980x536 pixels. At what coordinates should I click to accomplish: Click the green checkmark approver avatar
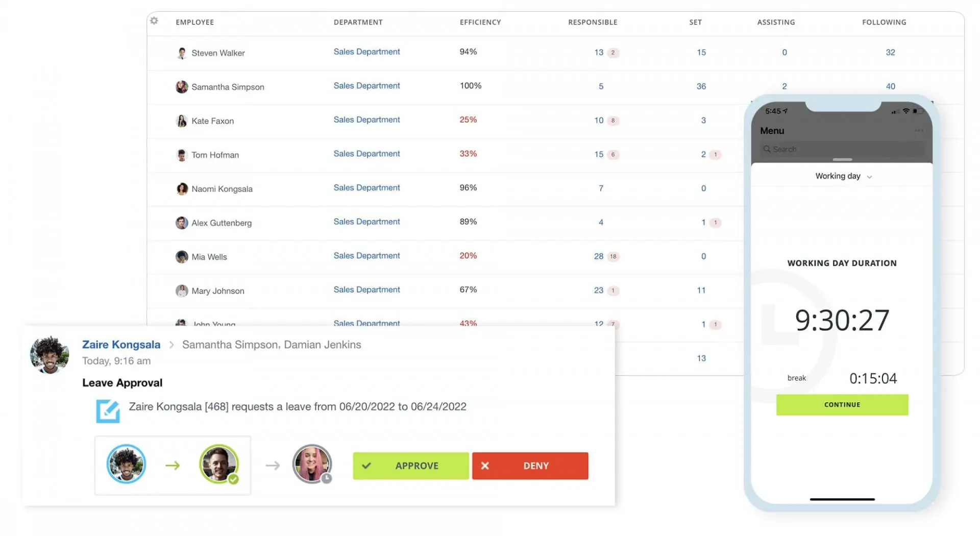220,465
